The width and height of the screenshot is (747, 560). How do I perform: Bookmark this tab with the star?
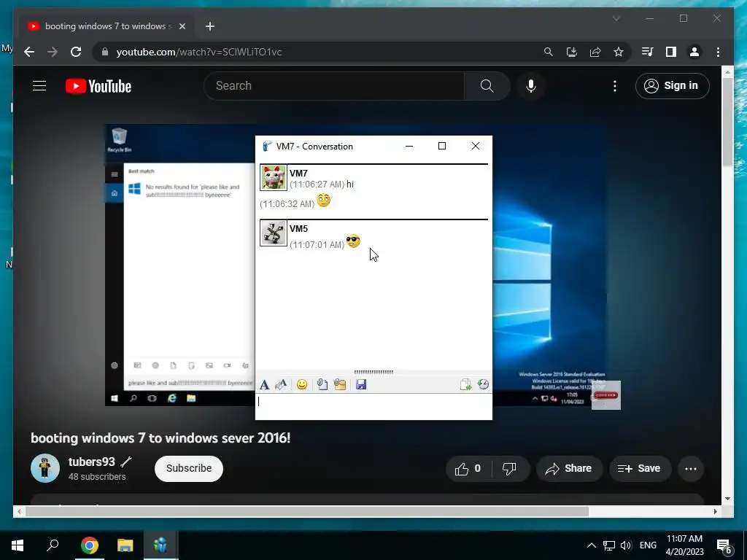coord(619,52)
